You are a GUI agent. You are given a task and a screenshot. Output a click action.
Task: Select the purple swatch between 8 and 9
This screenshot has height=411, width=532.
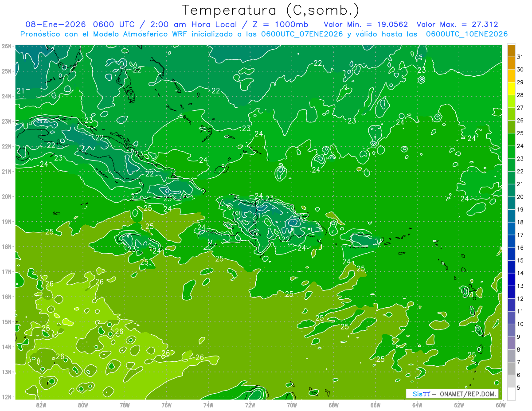click(x=511, y=343)
